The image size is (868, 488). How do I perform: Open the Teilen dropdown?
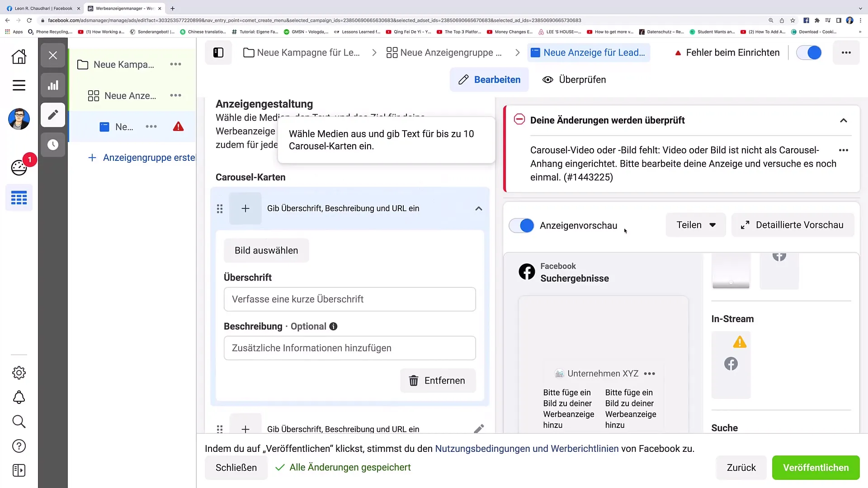tap(696, 225)
